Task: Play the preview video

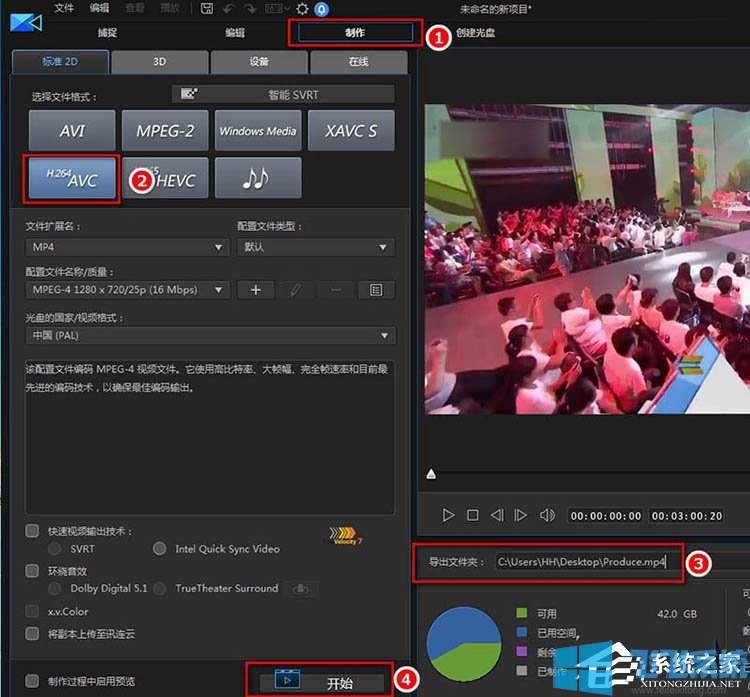Action: [448, 515]
